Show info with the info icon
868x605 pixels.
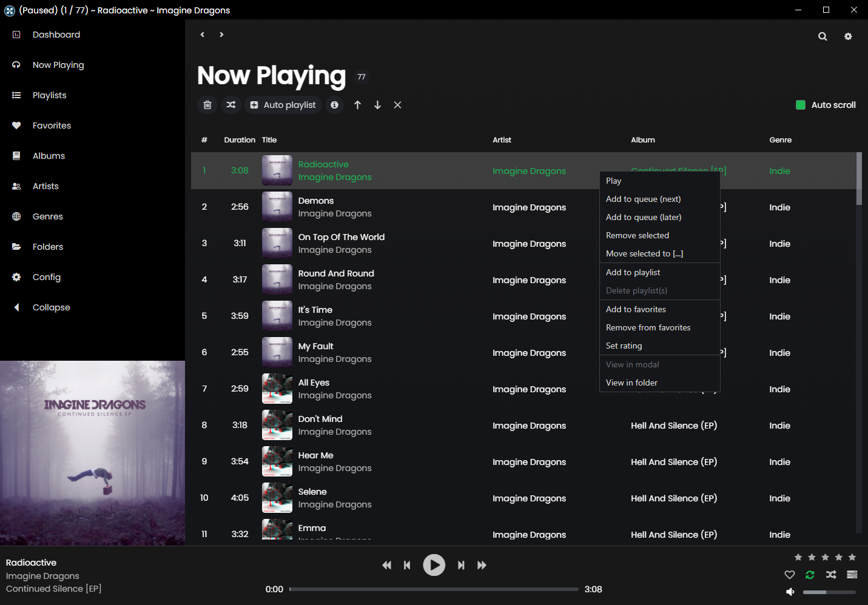tap(334, 105)
